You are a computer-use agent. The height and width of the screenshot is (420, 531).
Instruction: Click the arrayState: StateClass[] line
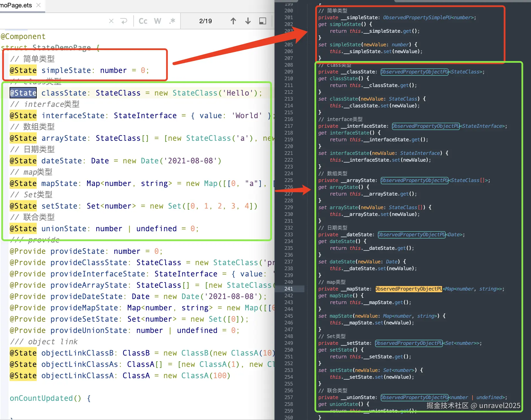[x=142, y=138]
